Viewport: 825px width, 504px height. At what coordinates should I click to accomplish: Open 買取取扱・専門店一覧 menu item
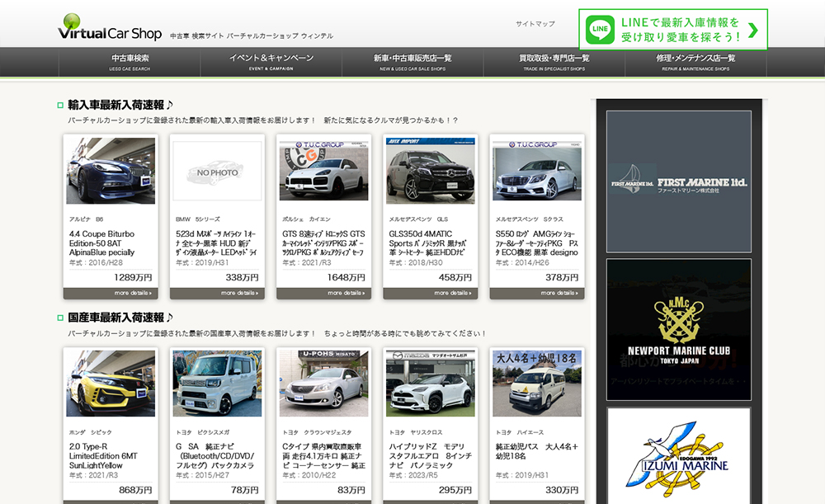[x=554, y=62]
